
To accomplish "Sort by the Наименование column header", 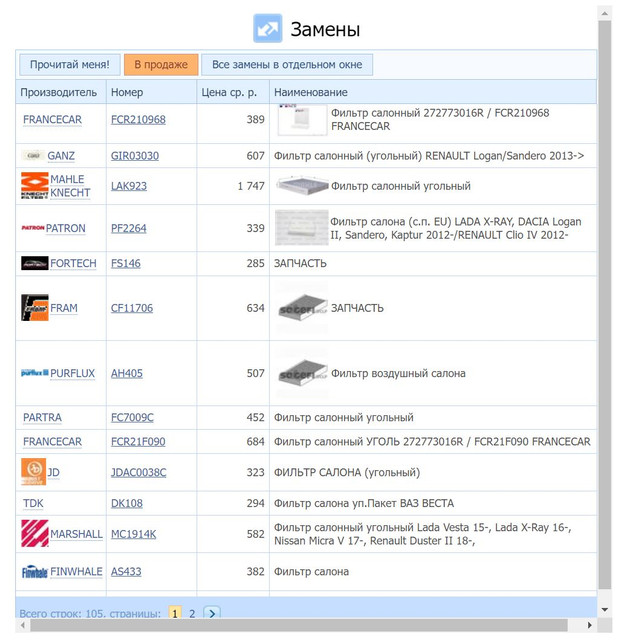I will click(433, 92).
